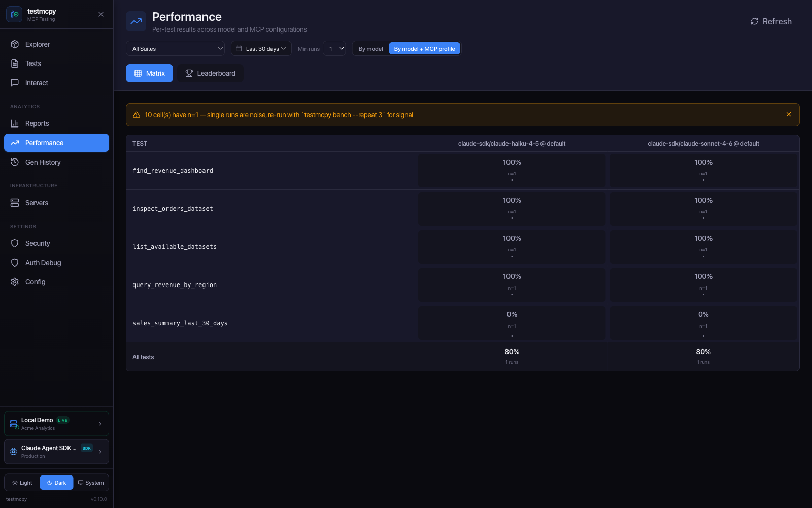The height and width of the screenshot is (508, 812).
Task: Open the Reports page
Action: (x=56, y=123)
